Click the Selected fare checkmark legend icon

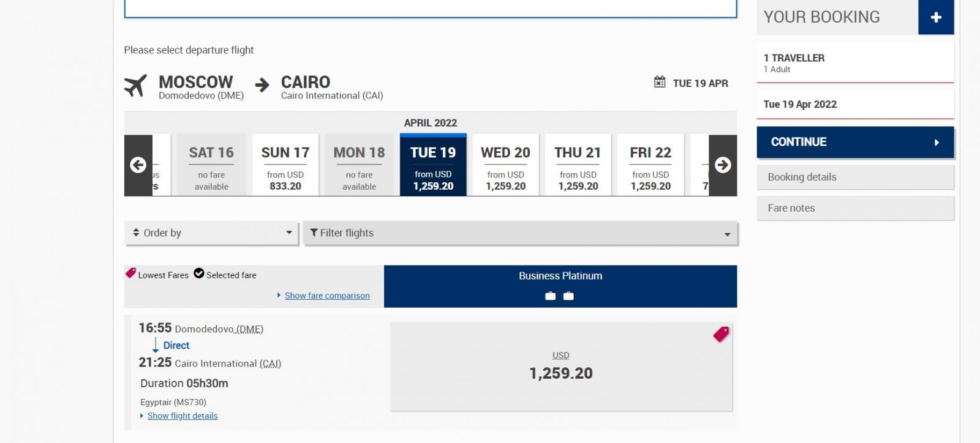point(199,274)
